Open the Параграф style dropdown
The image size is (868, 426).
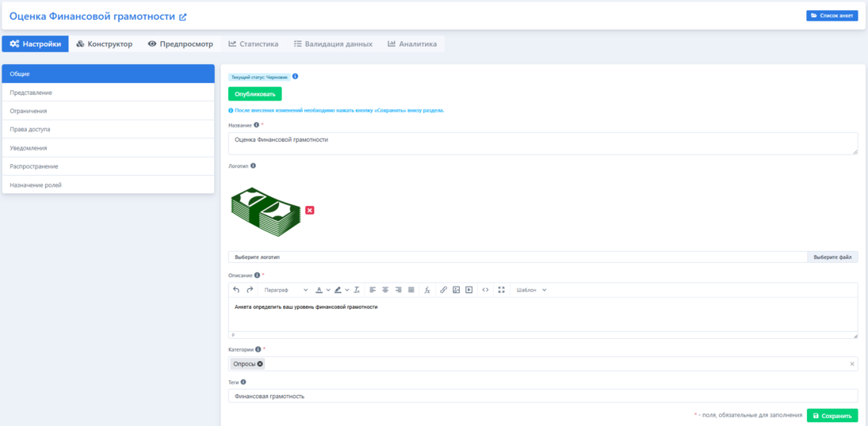tap(285, 291)
